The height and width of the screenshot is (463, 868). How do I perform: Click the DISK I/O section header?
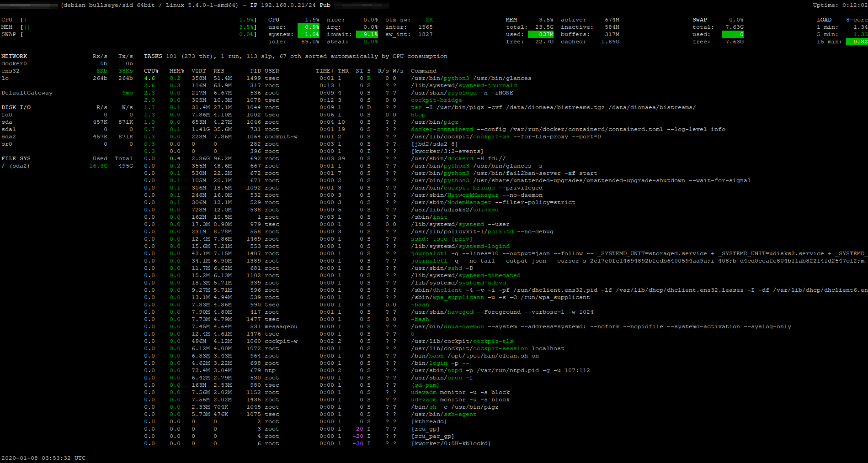click(16, 107)
